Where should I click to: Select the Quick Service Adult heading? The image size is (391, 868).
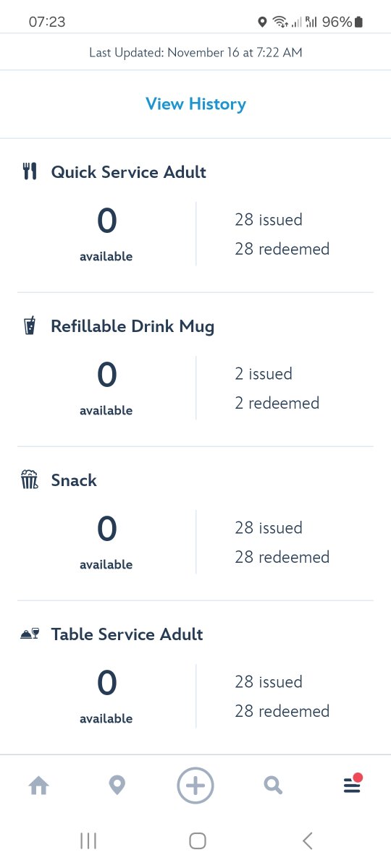[x=128, y=172]
